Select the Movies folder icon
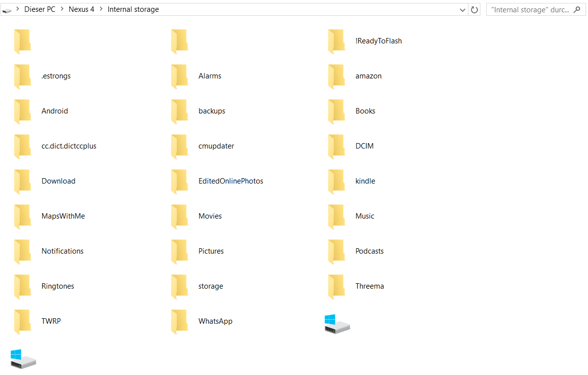The image size is (588, 375). tap(180, 217)
